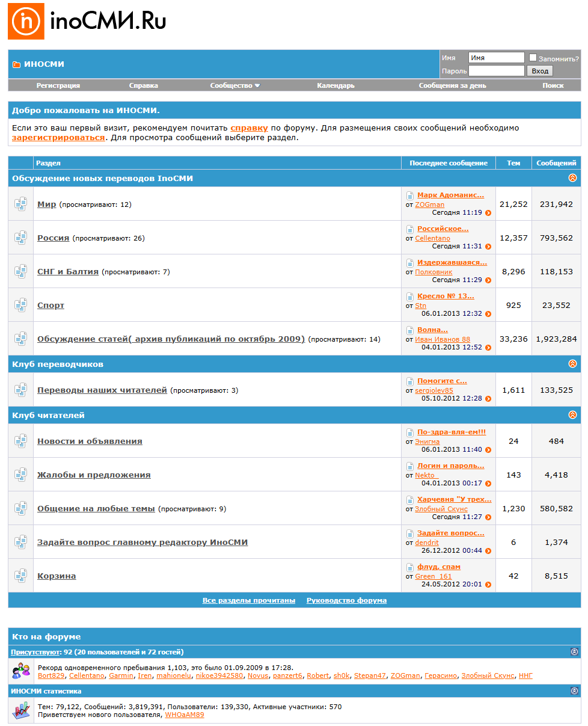This screenshot has width=588, height=726.
Task: Click the forum status icon for Мир
Action: 21,204
